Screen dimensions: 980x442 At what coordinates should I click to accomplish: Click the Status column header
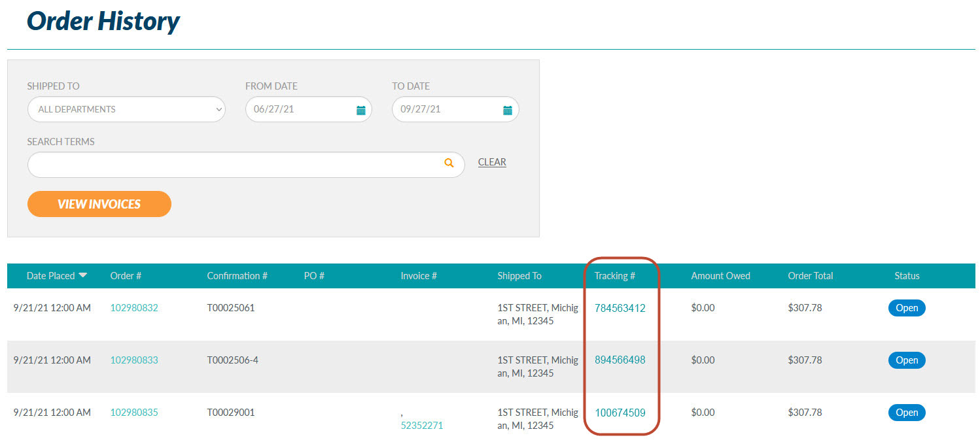coord(907,276)
